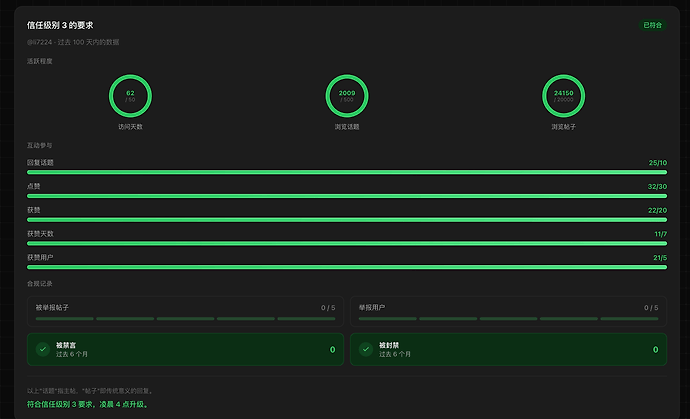Screen dimensions: 690x419
Task: Click the 点赞 progress bar
Action: click(347, 196)
